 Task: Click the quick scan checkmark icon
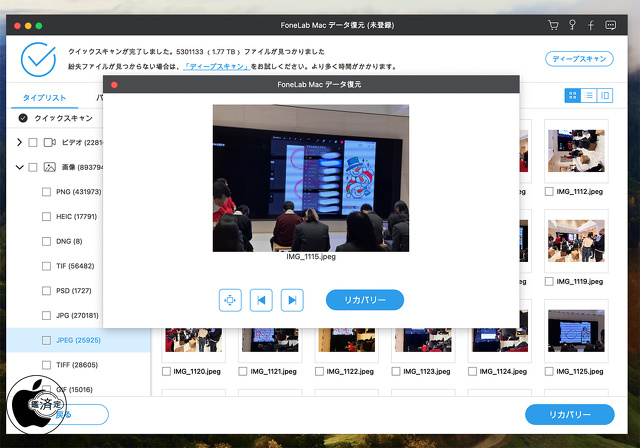click(x=23, y=118)
